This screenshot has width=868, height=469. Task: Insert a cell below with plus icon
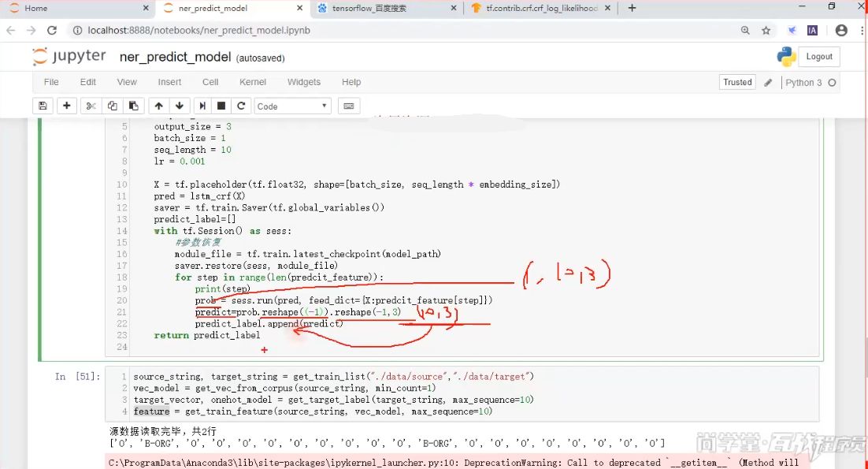pyautogui.click(x=67, y=106)
